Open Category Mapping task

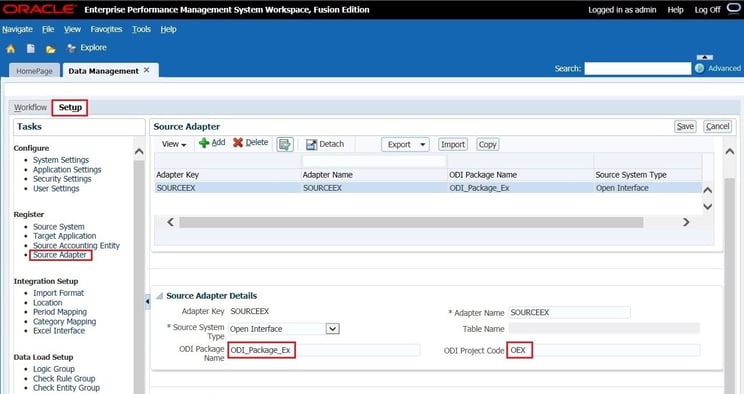(x=65, y=321)
